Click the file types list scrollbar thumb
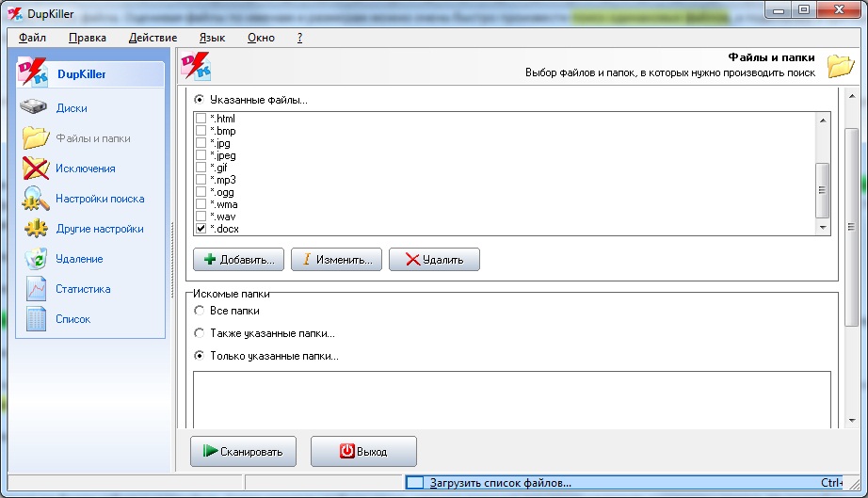 click(x=823, y=190)
